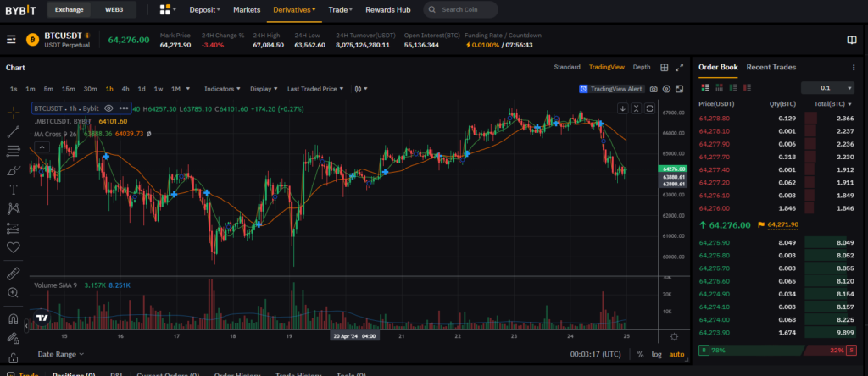This screenshot has height=376, width=868.
Task: Select the text annotation tool
Action: [14, 190]
